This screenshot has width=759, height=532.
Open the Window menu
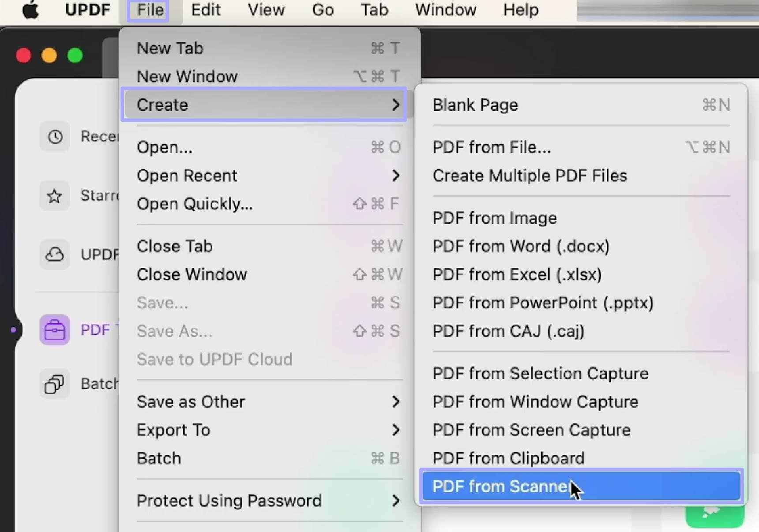(445, 10)
